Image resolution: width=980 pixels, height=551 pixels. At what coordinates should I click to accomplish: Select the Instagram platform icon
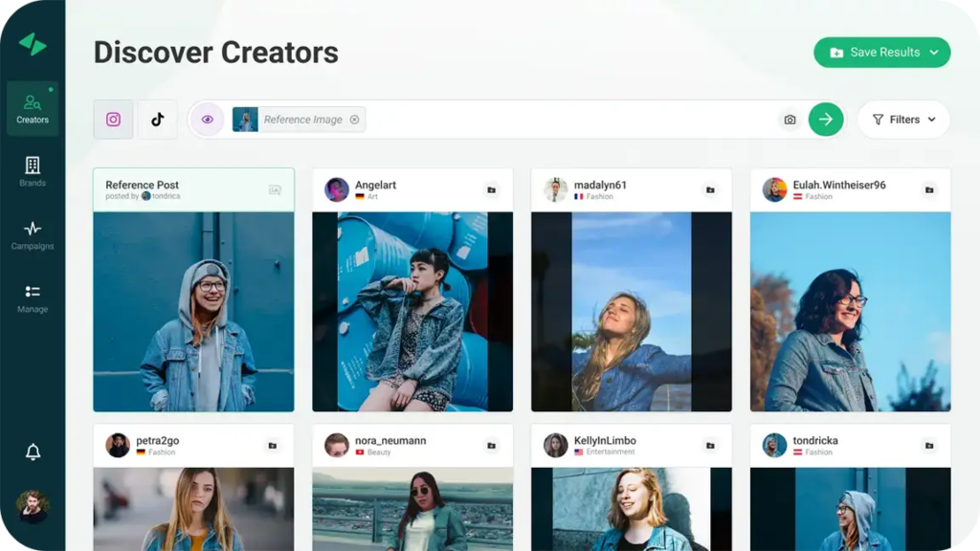[113, 119]
